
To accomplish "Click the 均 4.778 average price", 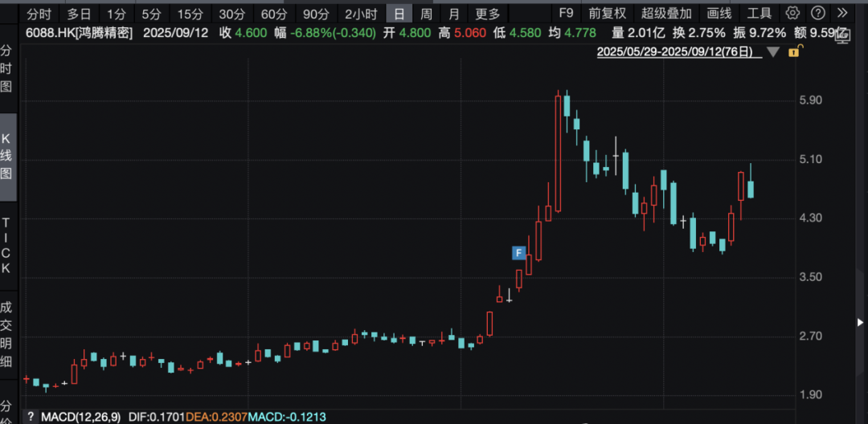I will [572, 33].
